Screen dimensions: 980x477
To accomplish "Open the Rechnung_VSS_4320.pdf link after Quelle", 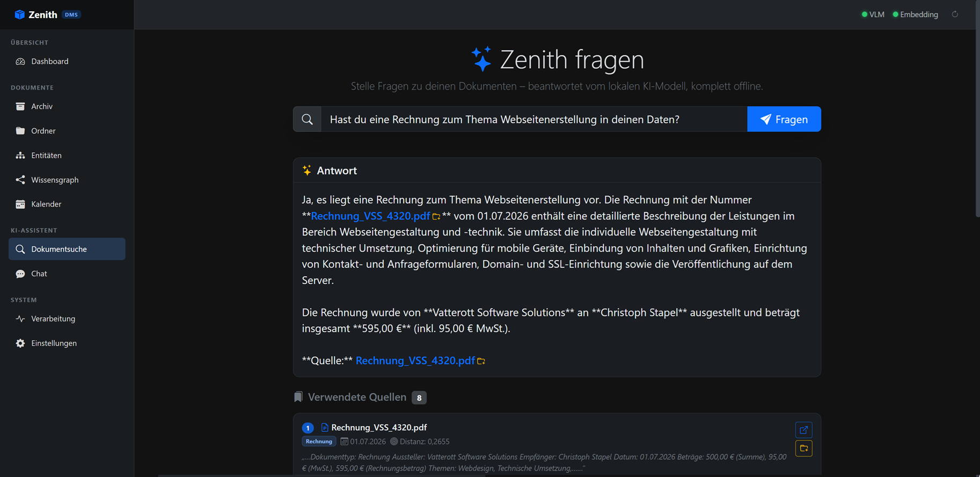I will coord(415,361).
